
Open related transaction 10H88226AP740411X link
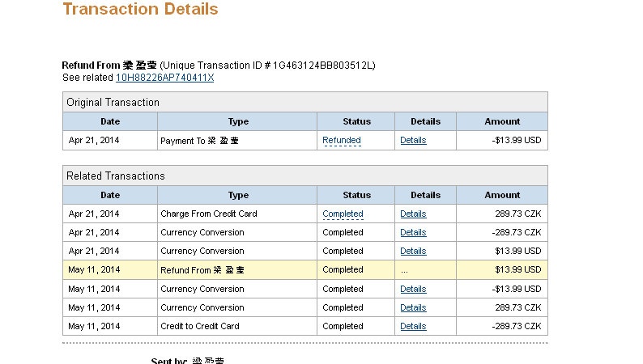tap(164, 78)
